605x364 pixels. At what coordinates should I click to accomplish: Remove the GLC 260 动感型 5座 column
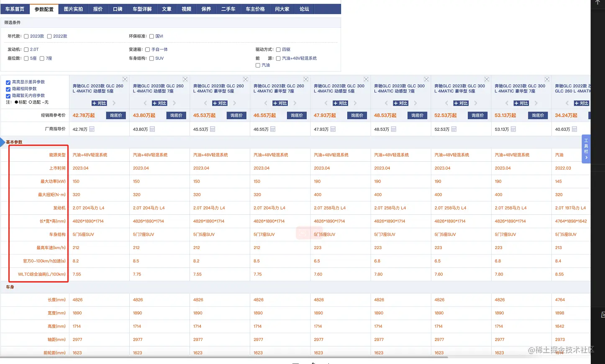(x=125, y=79)
